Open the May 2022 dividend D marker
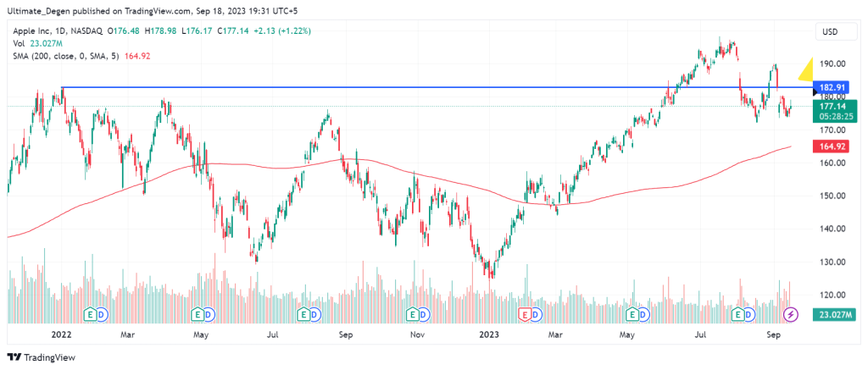 click(210, 315)
